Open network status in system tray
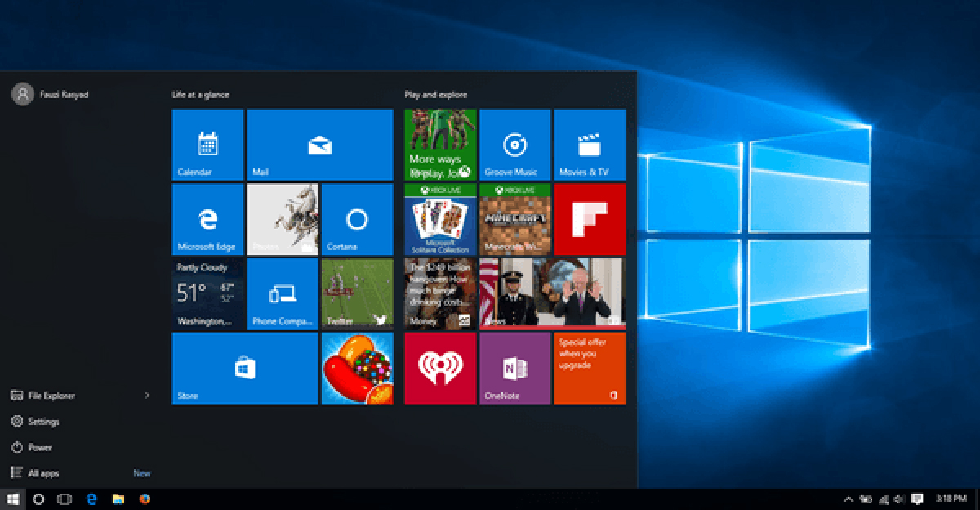The width and height of the screenshot is (980, 510). point(882,499)
